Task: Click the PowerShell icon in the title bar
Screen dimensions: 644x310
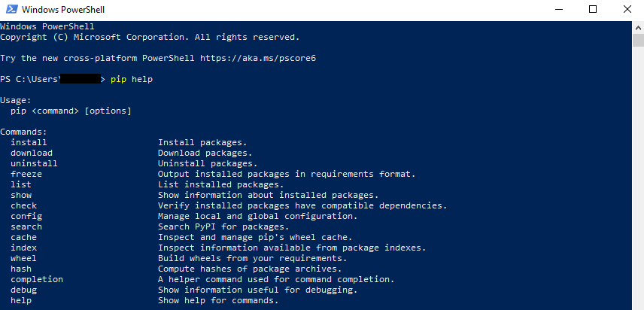Action: point(10,10)
